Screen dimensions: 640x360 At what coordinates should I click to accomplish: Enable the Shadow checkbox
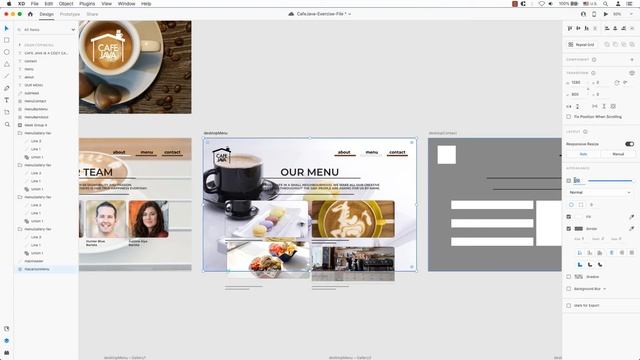569,277
